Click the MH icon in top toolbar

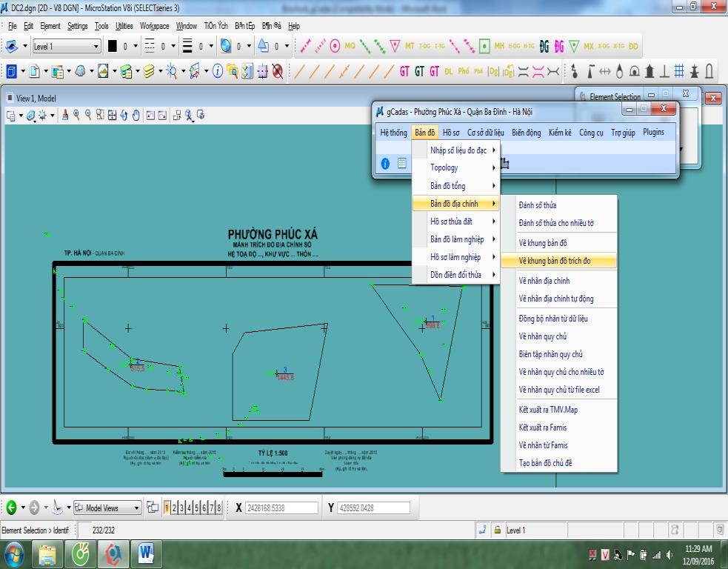pos(499,46)
